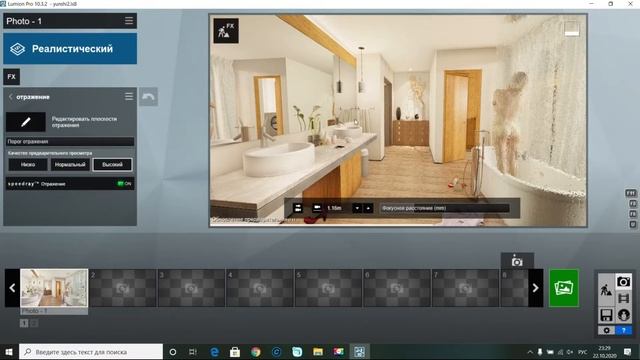Show next photo slots

coord(536,288)
